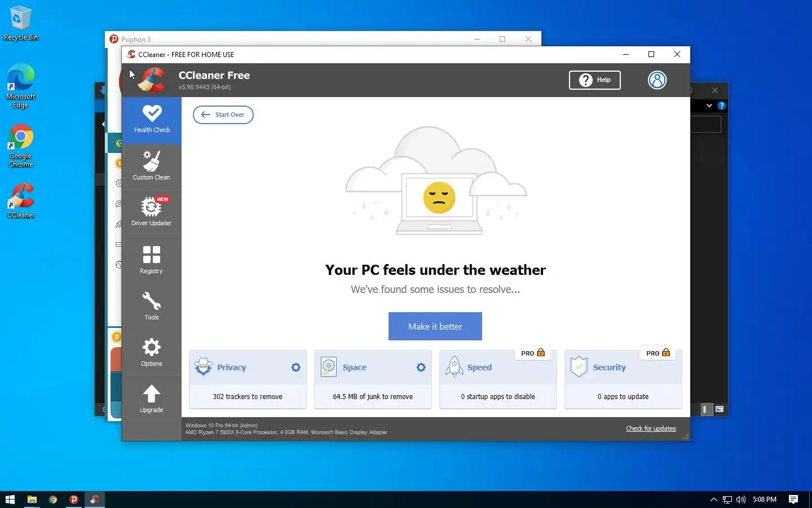Open the Custom Clean tool
The height and width of the screenshot is (508, 812).
coord(152,167)
